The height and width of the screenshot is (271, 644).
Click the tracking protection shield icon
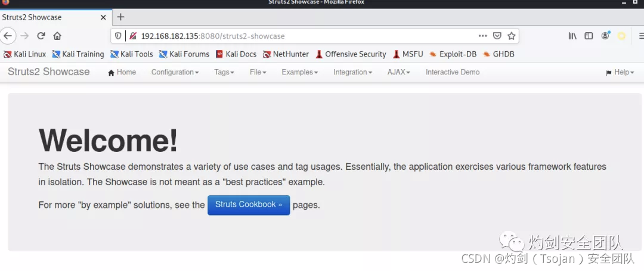coord(118,36)
